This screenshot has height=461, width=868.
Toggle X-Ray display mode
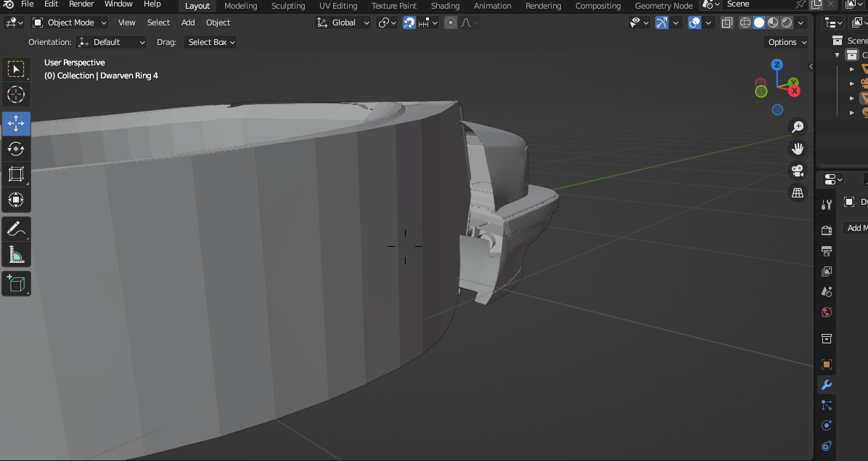[726, 23]
